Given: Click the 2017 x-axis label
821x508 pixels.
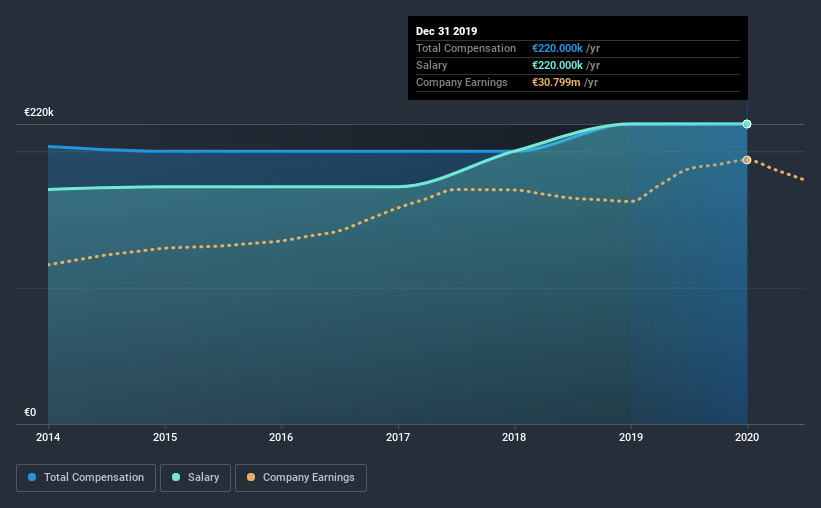Looking at the screenshot, I should point(398,437).
